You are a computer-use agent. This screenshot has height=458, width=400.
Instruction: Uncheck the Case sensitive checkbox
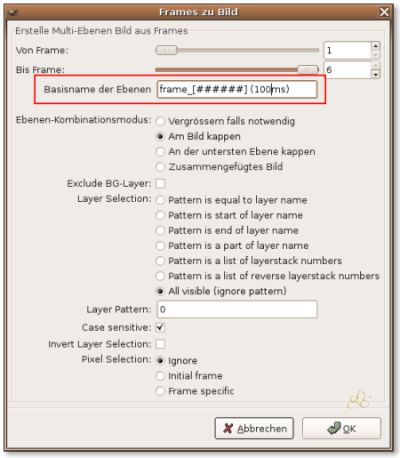pos(160,327)
